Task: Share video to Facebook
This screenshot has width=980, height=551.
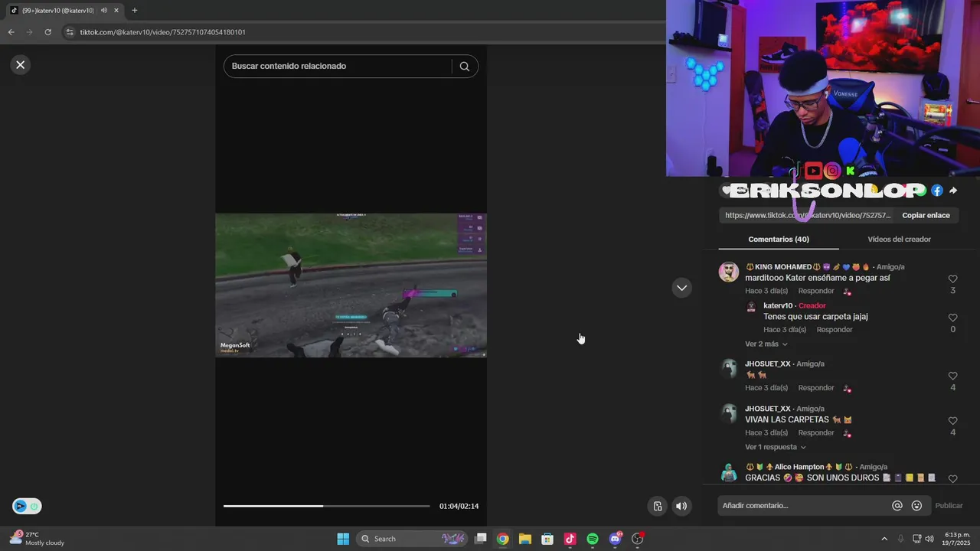Action: pos(936,191)
